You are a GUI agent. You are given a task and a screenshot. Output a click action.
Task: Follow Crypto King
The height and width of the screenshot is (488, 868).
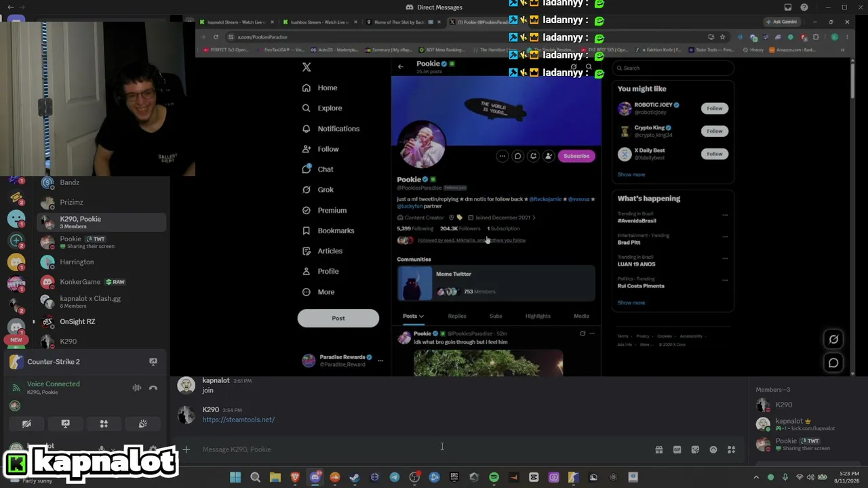pyautogui.click(x=715, y=131)
